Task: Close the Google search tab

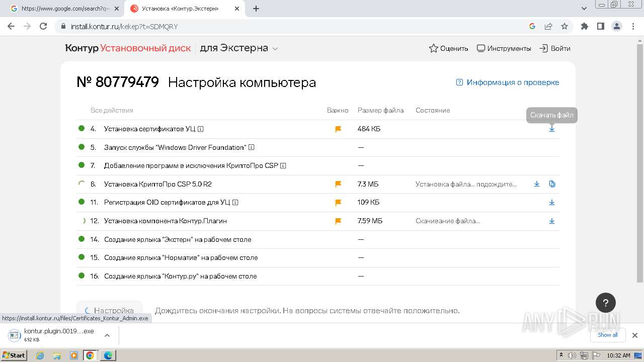Action: pyautogui.click(x=117, y=9)
